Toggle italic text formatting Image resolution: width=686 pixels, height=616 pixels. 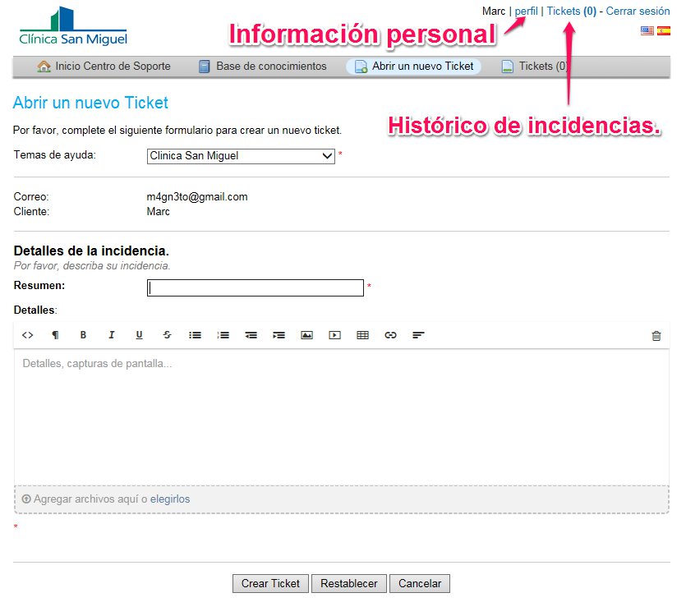(111, 335)
